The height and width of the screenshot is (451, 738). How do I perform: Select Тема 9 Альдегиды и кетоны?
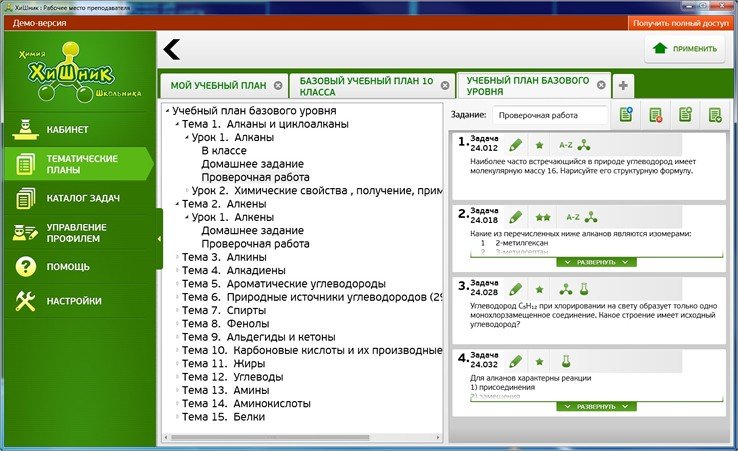tap(259, 337)
